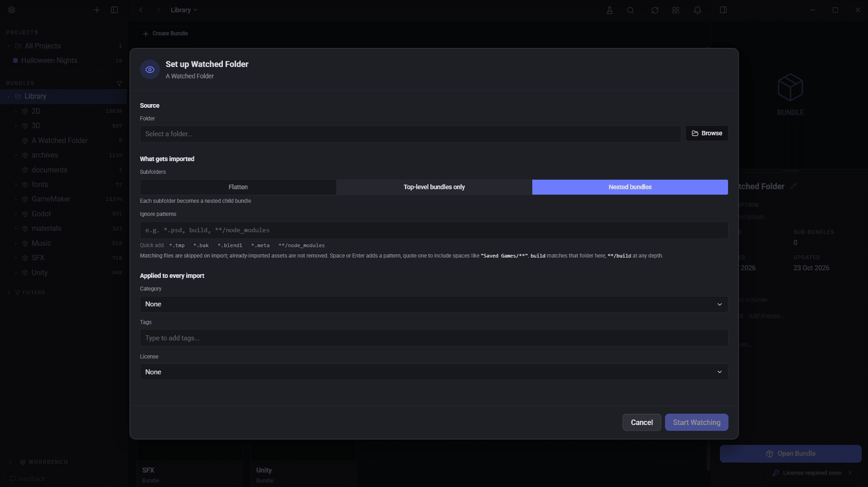This screenshot has width=868, height=487.
Task: Select A Watched Folder bundle
Action: tap(63, 141)
